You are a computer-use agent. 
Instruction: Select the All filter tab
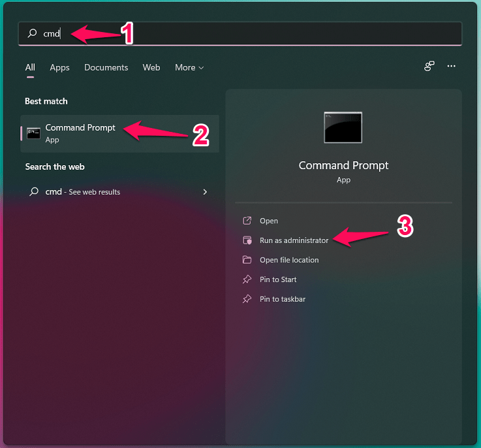click(30, 67)
